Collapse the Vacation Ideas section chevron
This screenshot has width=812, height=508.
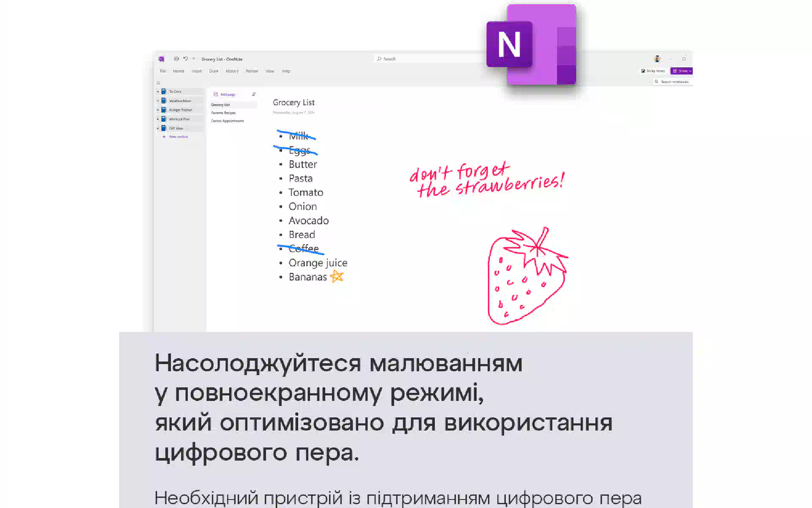pos(158,101)
